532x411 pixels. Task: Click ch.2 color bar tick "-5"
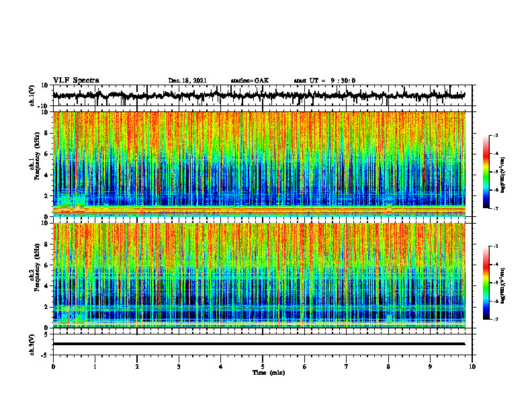[496, 283]
